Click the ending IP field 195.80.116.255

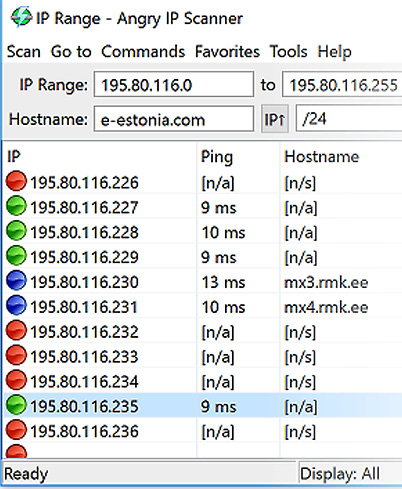pos(342,84)
